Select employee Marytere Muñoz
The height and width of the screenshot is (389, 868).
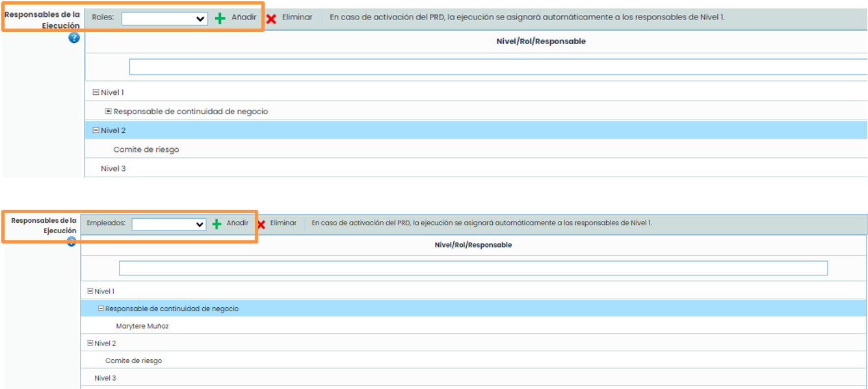coord(142,326)
